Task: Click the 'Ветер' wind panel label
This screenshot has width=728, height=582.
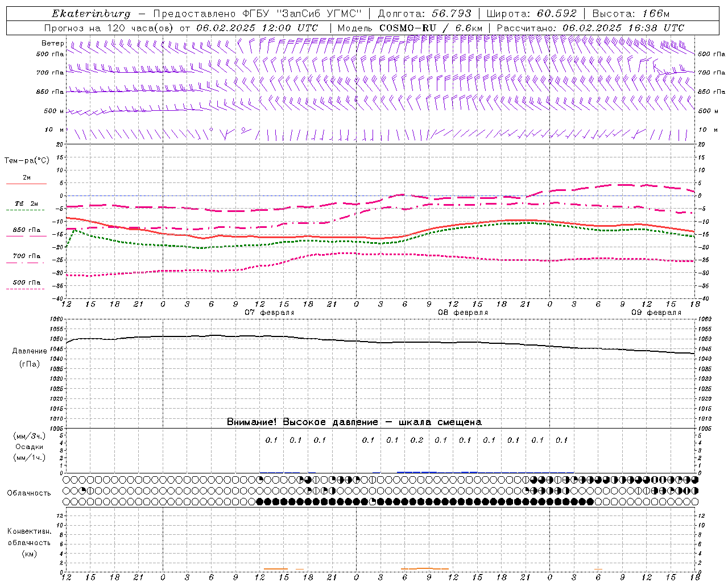Action: (x=53, y=43)
